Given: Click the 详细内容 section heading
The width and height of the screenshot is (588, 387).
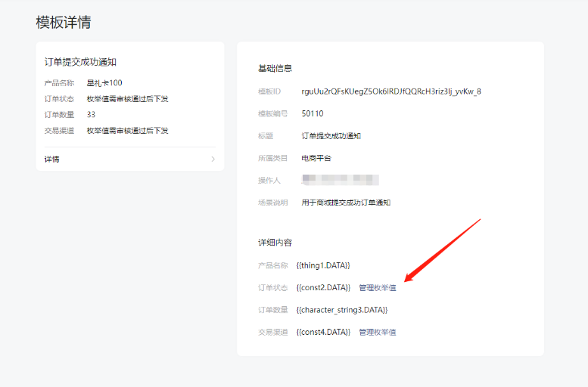Looking at the screenshot, I should click(x=275, y=243).
